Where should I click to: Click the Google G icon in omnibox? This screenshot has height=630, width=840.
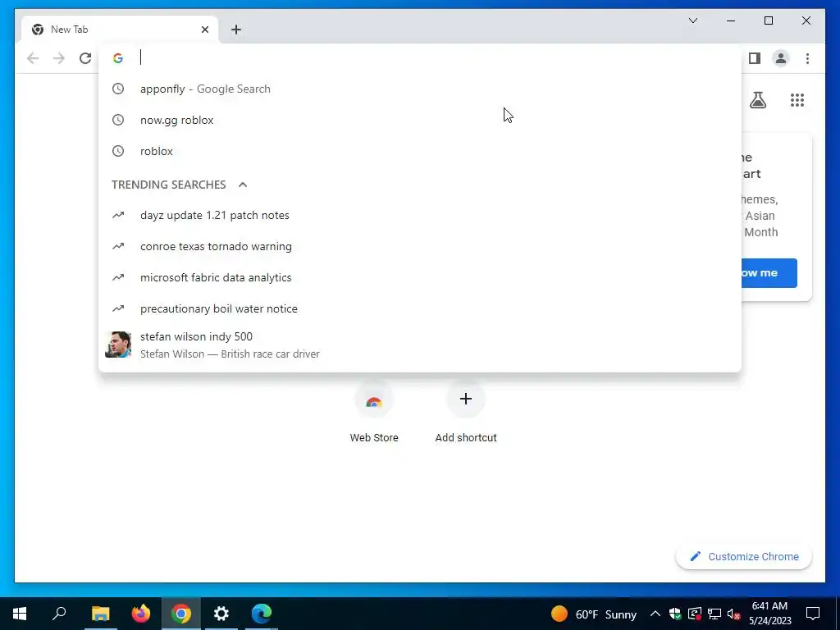coord(118,58)
